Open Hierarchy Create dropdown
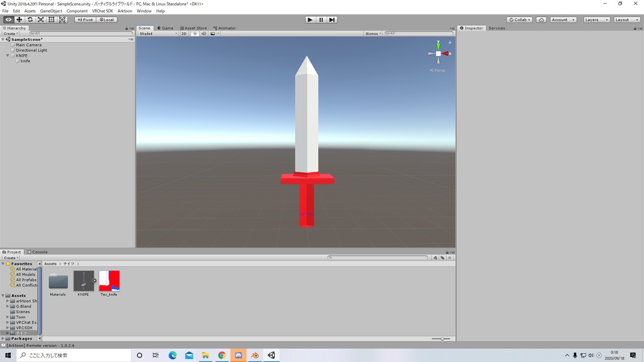The height and width of the screenshot is (362, 644). point(11,34)
